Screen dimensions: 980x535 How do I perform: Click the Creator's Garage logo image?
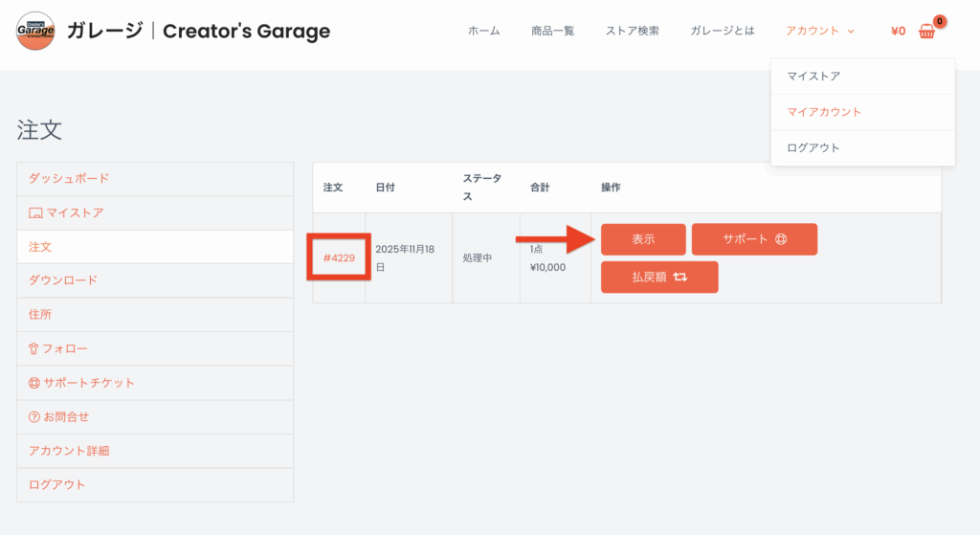point(35,31)
